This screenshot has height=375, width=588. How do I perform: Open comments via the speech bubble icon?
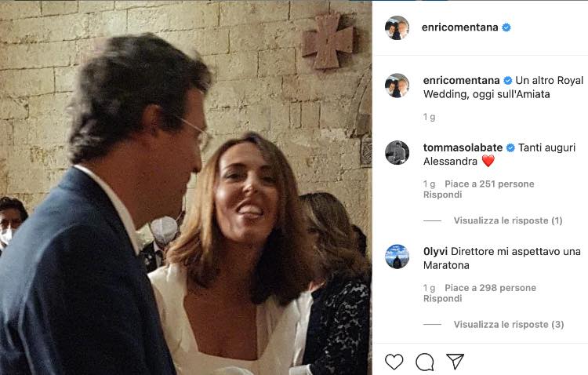tap(425, 362)
